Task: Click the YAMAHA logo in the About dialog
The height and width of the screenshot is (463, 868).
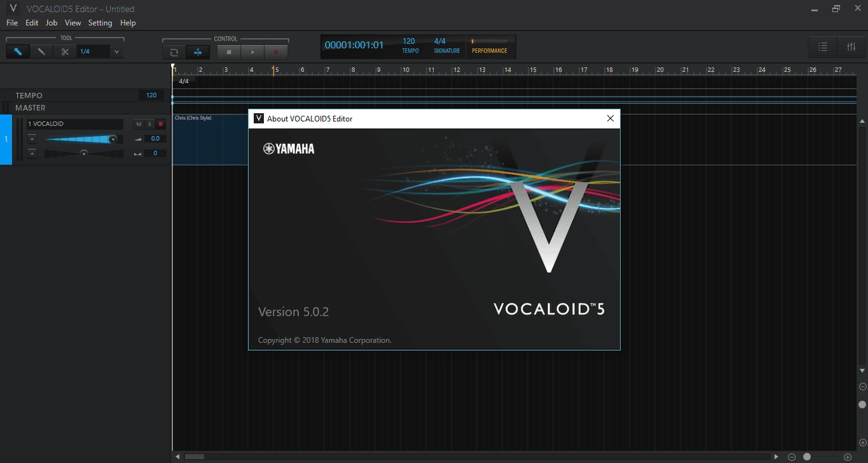Action: (289, 149)
